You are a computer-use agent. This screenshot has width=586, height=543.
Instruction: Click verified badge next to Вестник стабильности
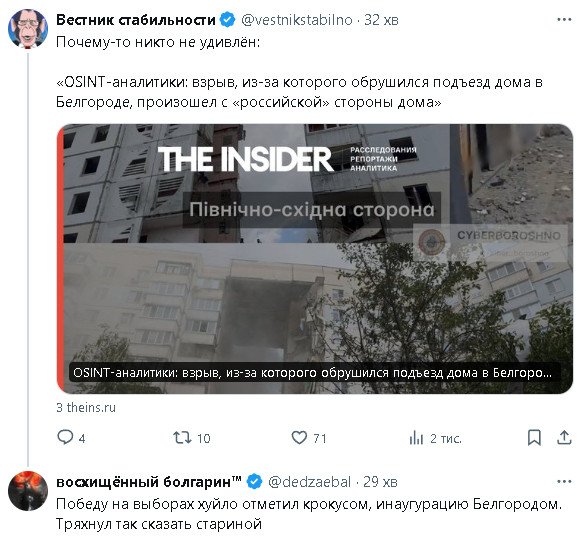coord(227,19)
